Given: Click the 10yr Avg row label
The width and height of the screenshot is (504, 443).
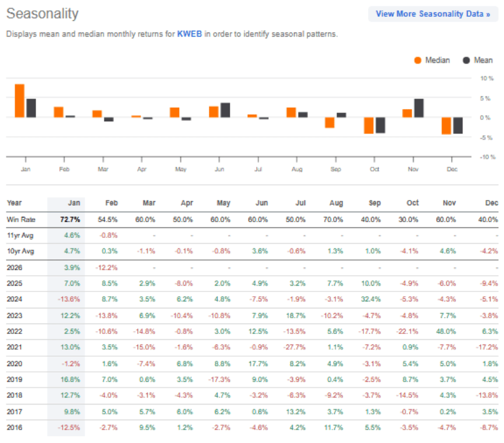Looking at the screenshot, I should (20, 251).
